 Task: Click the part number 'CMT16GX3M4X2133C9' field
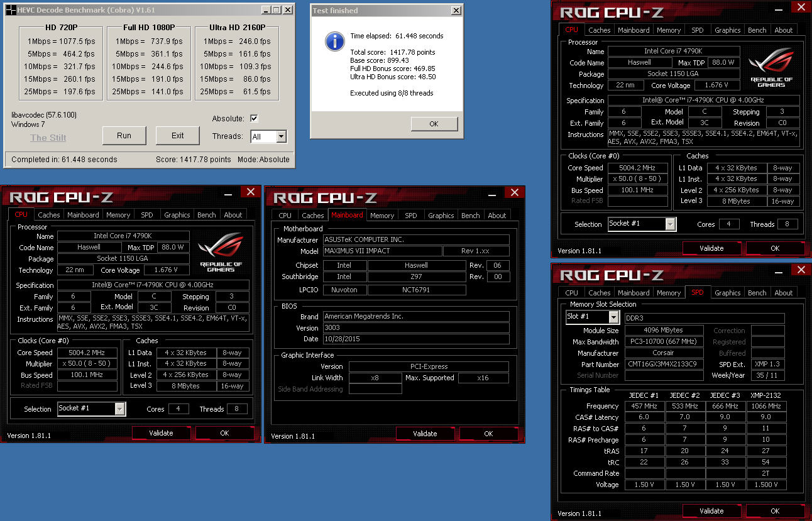pos(664,364)
